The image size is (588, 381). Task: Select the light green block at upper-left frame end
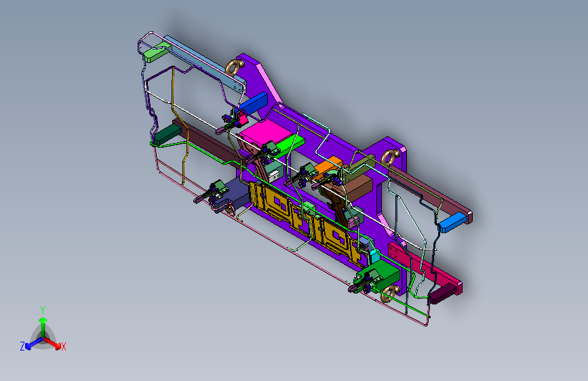pos(157,52)
